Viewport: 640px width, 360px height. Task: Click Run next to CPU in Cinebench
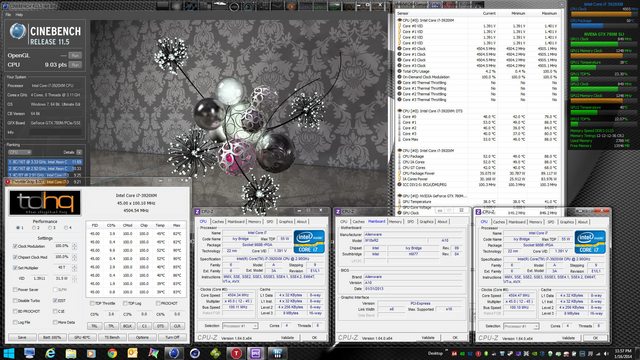(x=75, y=64)
